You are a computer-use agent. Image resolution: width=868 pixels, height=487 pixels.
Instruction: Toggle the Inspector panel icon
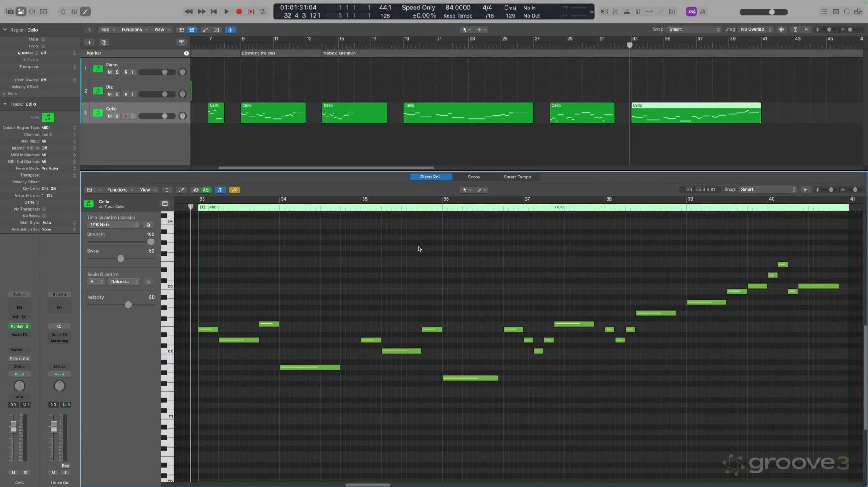point(21,12)
